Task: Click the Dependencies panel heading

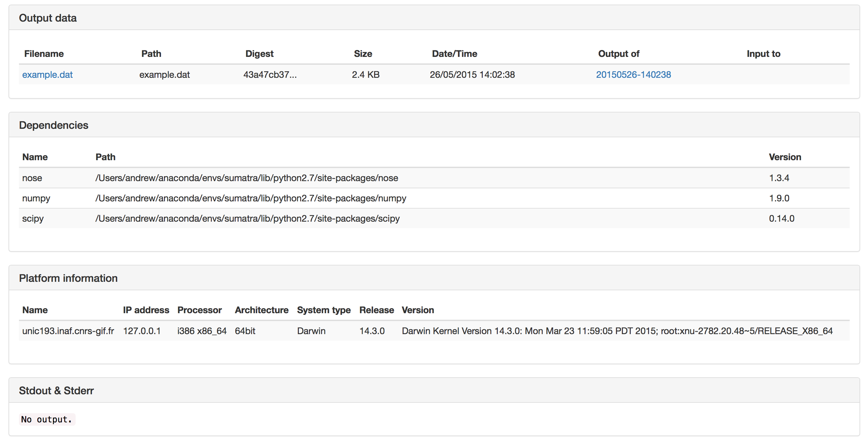Action: tap(54, 125)
